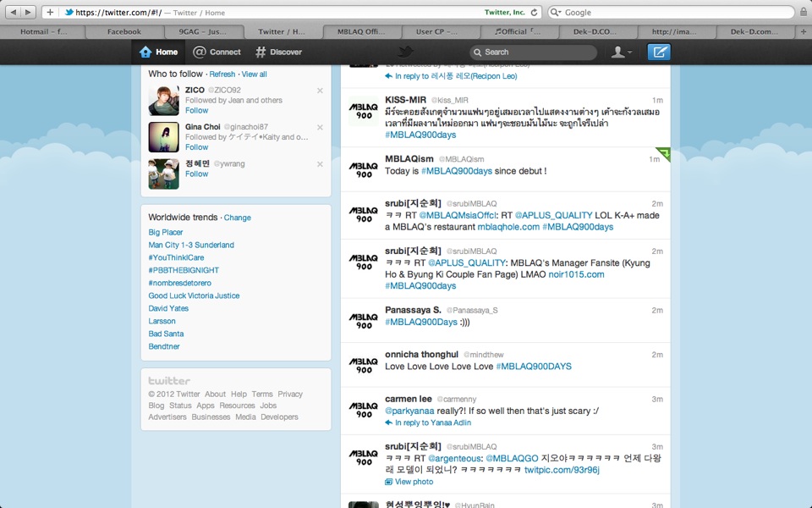Follow ZICO
The height and width of the screenshot is (508, 812).
pos(197,110)
